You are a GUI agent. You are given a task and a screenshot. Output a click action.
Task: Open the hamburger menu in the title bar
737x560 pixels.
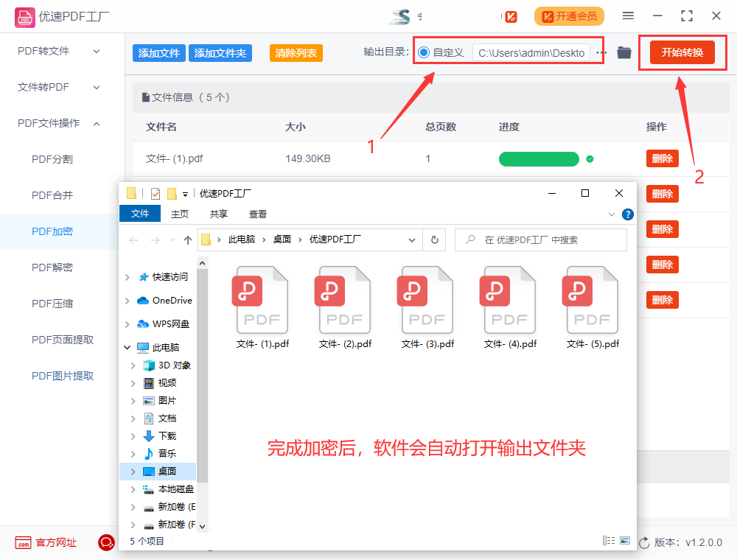628,16
